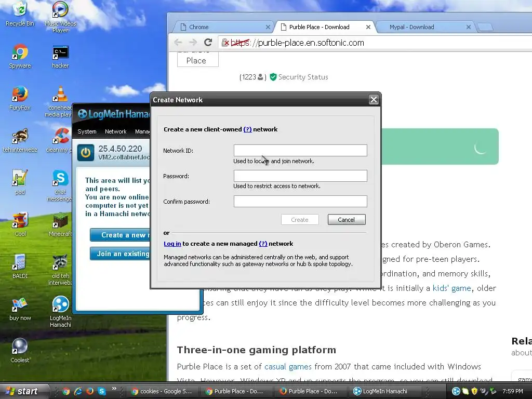The width and height of the screenshot is (532, 399).
Task: Close the Create Network dialog
Action: [374, 100]
